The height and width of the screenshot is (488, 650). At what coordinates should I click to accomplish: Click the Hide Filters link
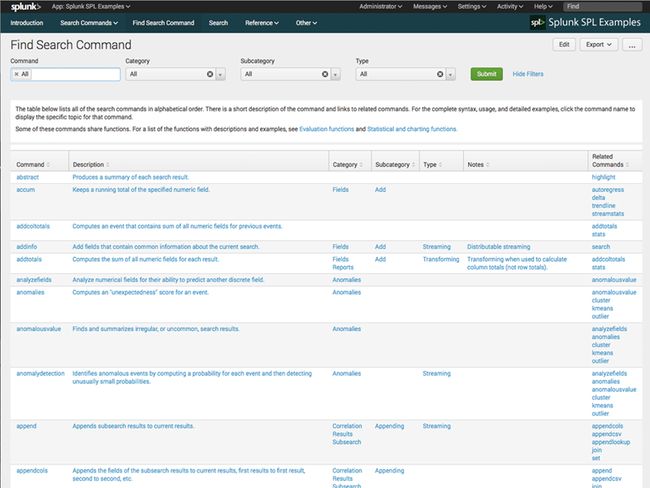[528, 74]
